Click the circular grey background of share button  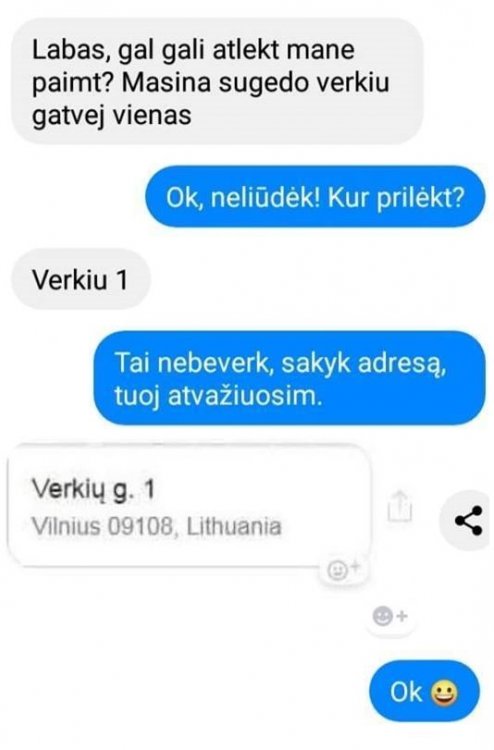click(464, 520)
